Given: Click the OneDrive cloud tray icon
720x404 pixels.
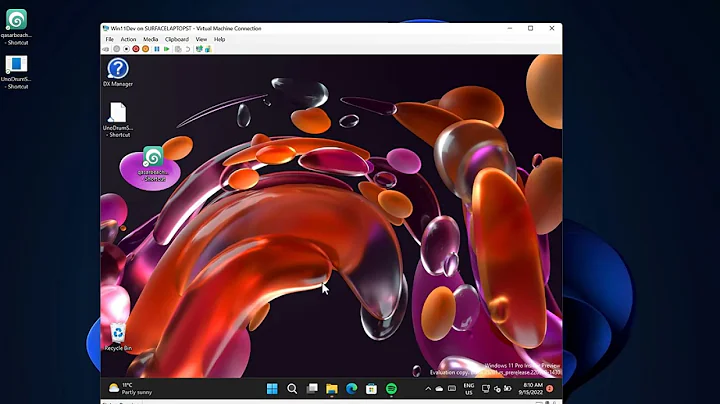Looking at the screenshot, I should (439, 389).
